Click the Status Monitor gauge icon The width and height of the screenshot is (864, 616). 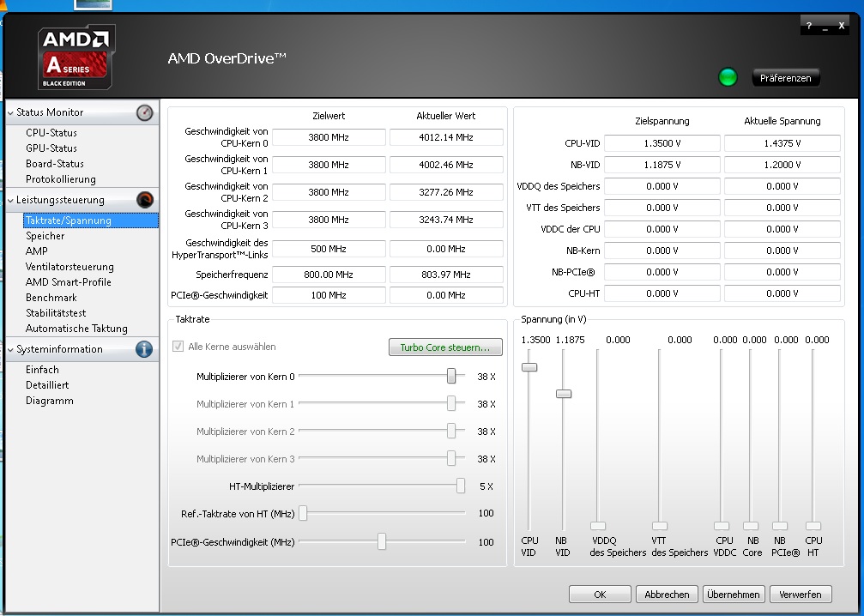pyautogui.click(x=144, y=113)
